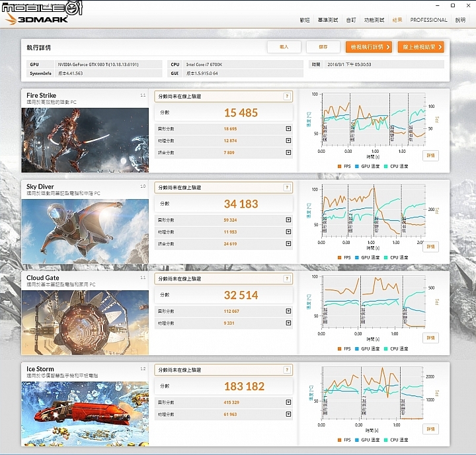Toggle GPU temperature legend swatch in Fire Strike chart
The width and height of the screenshot is (476, 455).
(357, 166)
